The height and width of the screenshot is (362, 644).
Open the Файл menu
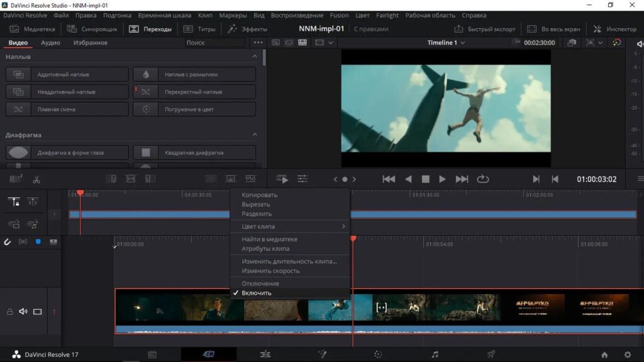(61, 15)
